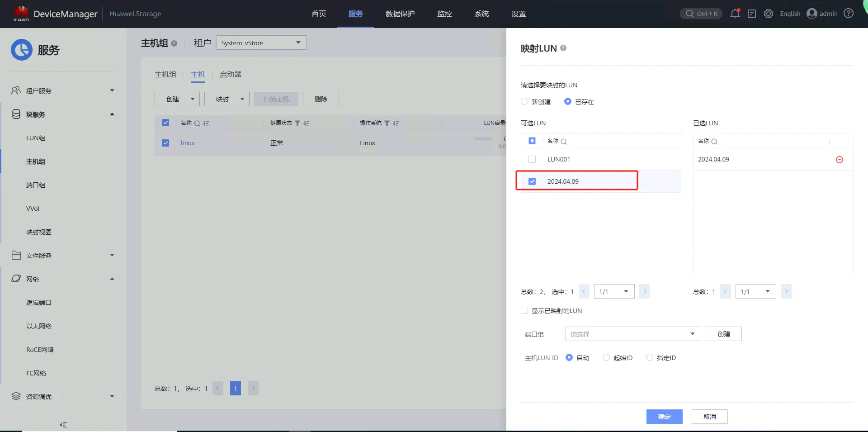Remove 2024.04.09 from selected LUNs

839,160
